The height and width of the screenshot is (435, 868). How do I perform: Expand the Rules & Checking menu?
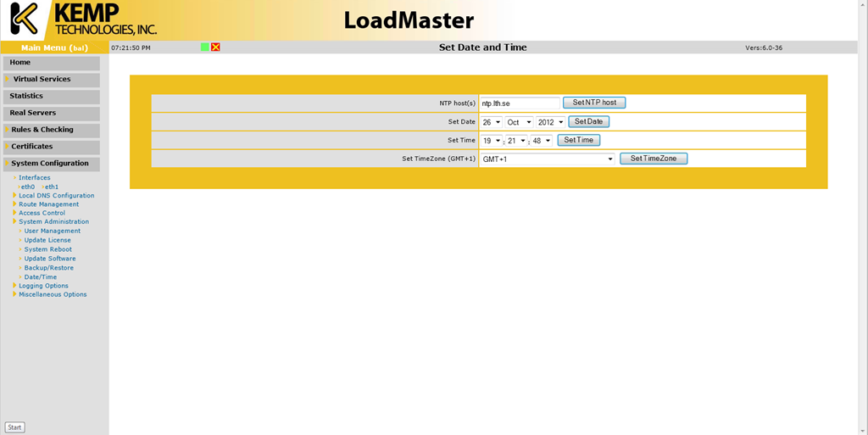click(52, 130)
